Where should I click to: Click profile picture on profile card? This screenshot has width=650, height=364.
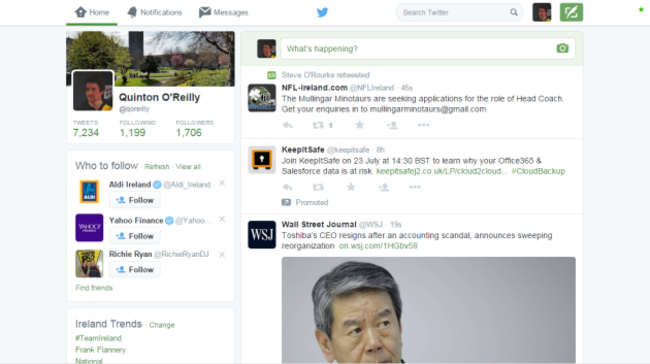coord(93,90)
